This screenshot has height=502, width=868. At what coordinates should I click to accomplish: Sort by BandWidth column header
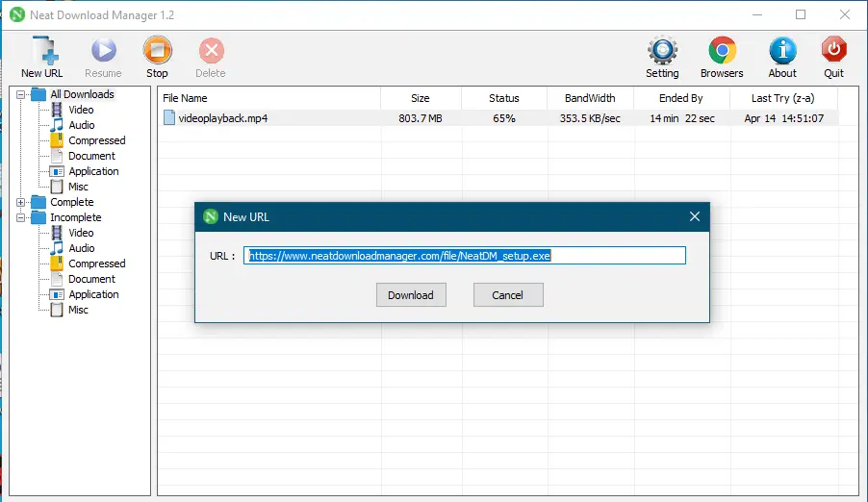coord(590,98)
